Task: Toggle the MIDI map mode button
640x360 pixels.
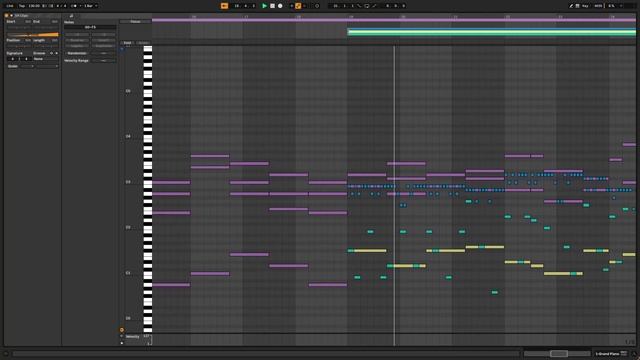Action: [x=598, y=6]
